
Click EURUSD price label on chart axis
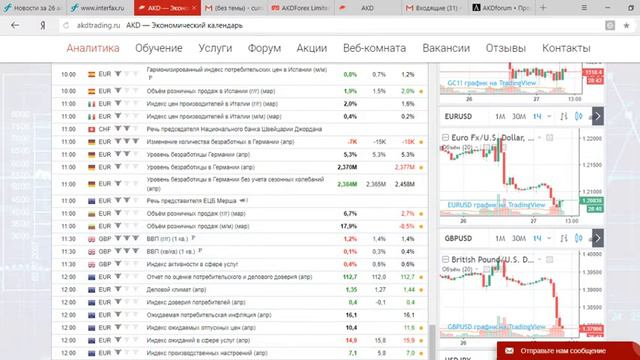click(x=592, y=201)
